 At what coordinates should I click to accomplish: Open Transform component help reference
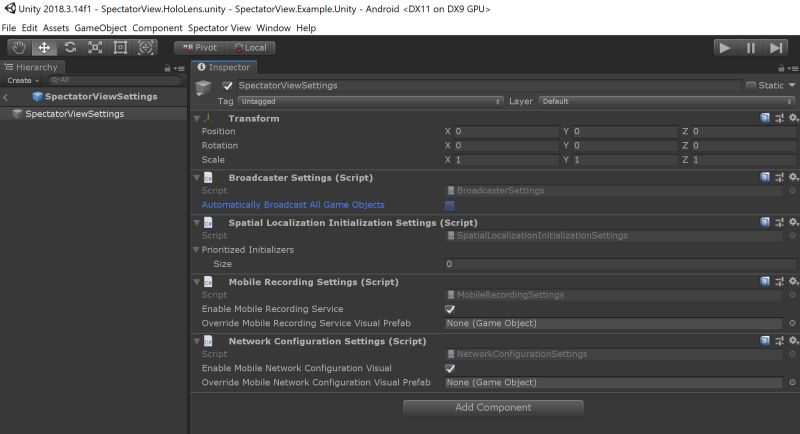point(765,118)
